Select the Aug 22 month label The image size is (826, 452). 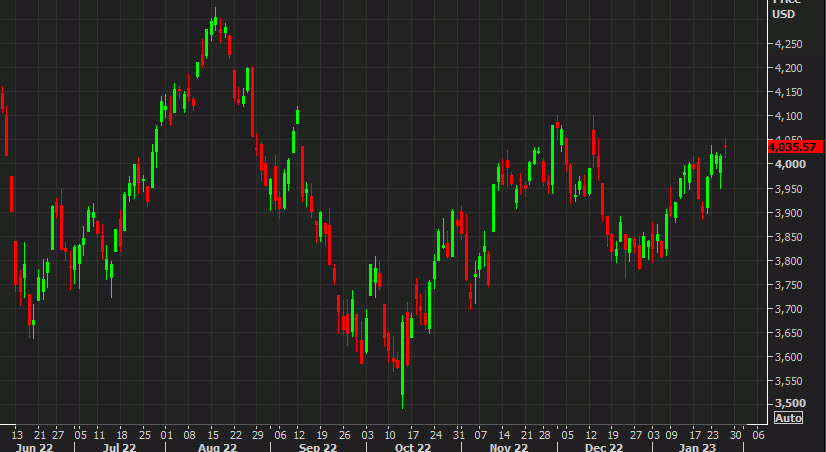point(218,447)
